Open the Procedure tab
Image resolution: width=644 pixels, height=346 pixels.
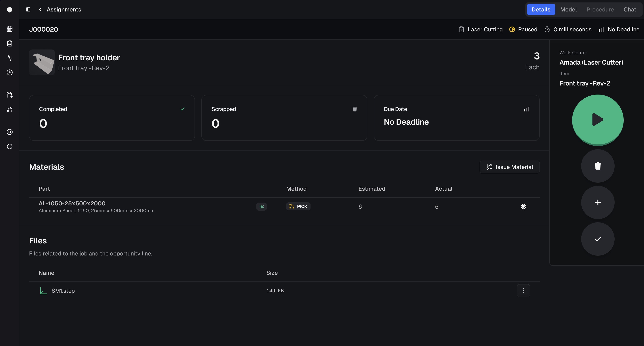pyautogui.click(x=600, y=9)
